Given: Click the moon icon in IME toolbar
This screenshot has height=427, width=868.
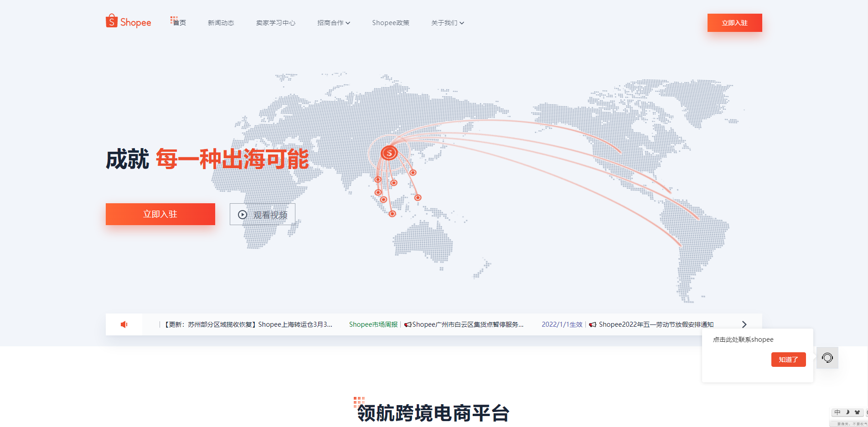Looking at the screenshot, I should coord(847,412).
